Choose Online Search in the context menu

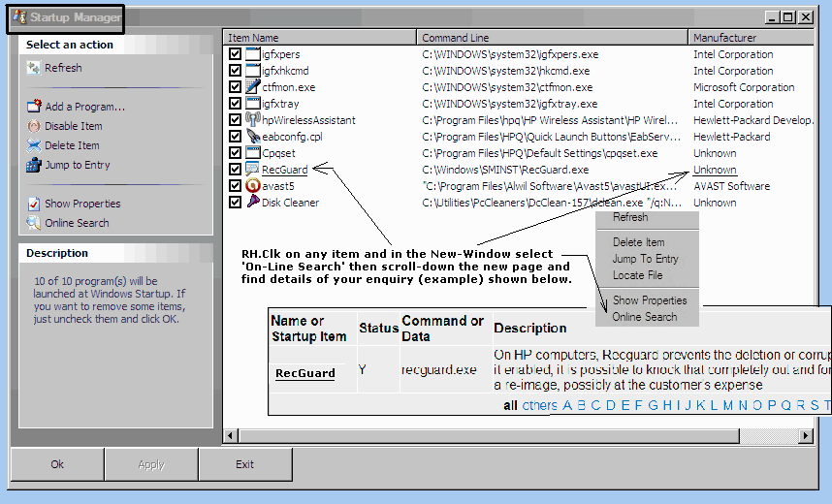647,317
